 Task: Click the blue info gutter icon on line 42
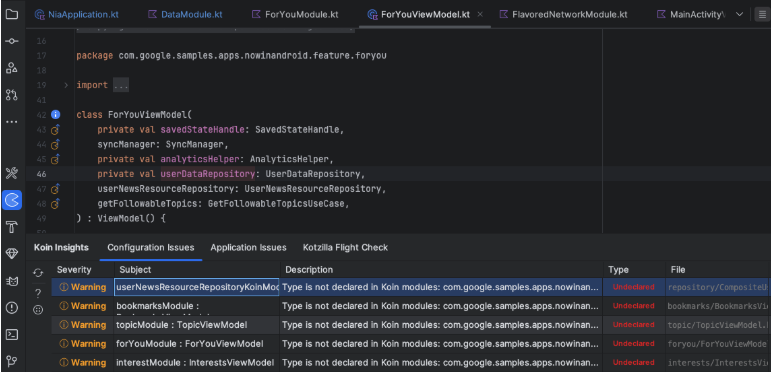coord(55,114)
